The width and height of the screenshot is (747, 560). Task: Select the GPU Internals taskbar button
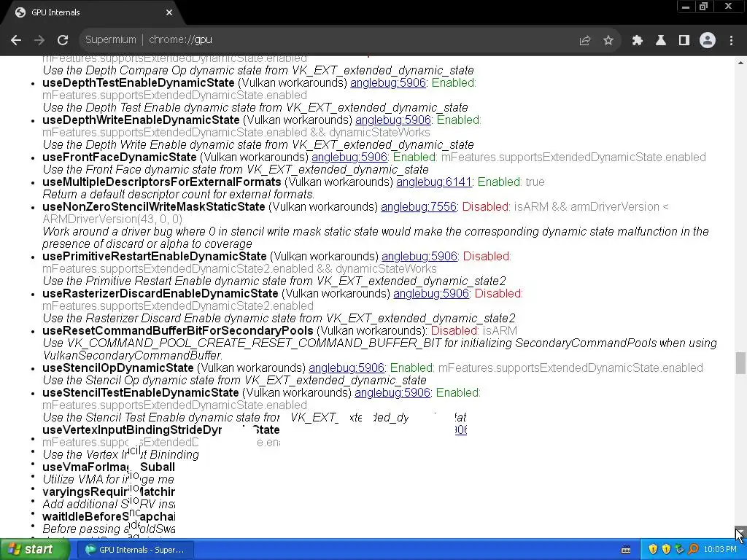[x=135, y=550]
